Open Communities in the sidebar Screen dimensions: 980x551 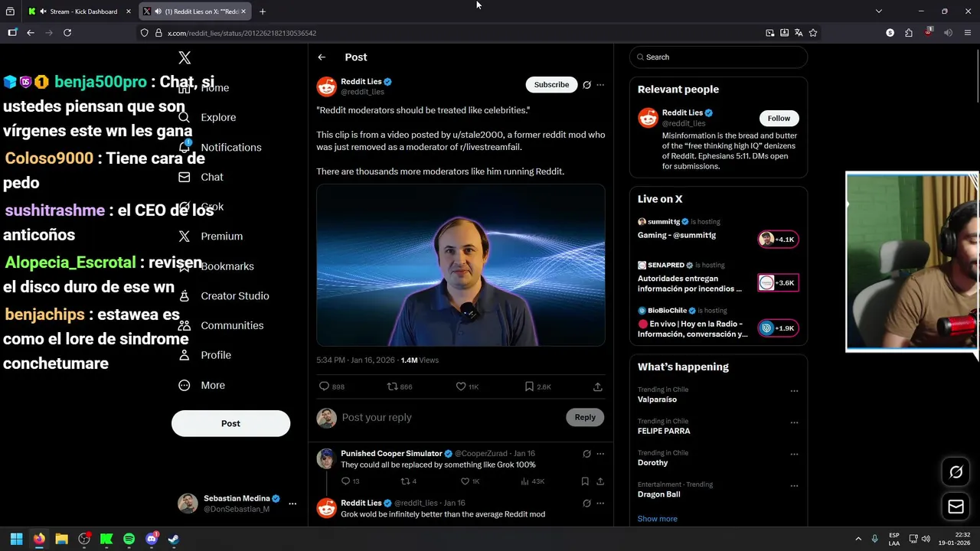tap(220, 325)
